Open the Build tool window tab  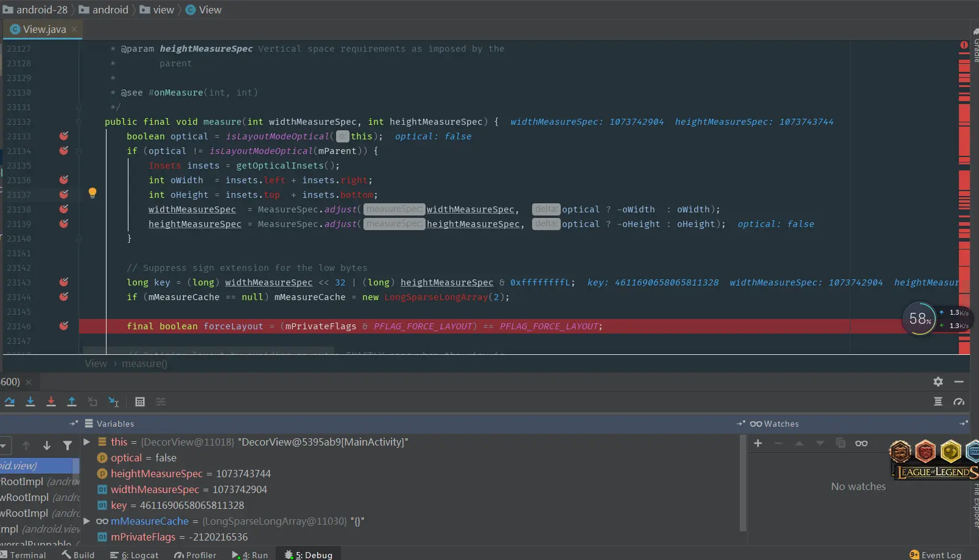click(x=78, y=555)
